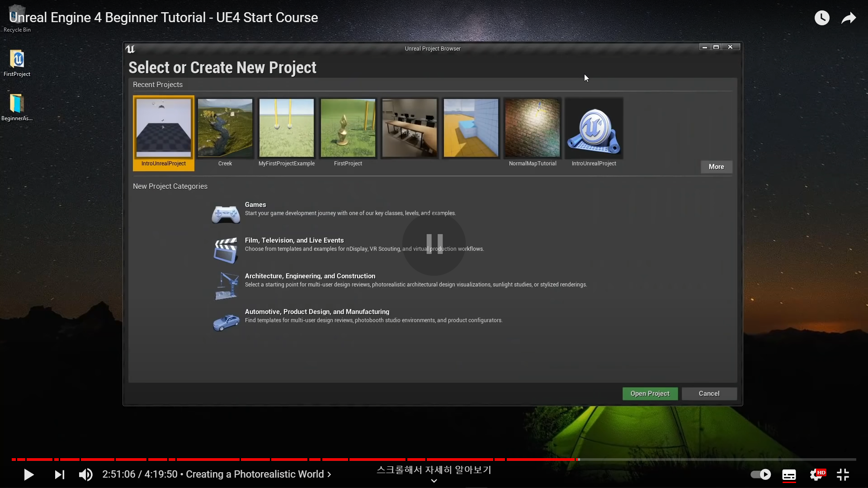The image size is (868, 488).
Task: Expand the scroll for details chevron
Action: (434, 481)
